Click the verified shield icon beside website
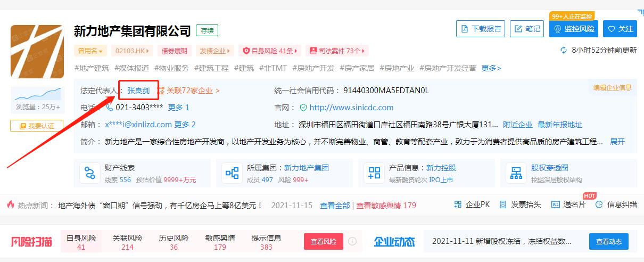This screenshot has height=262, width=644. pos(303,108)
